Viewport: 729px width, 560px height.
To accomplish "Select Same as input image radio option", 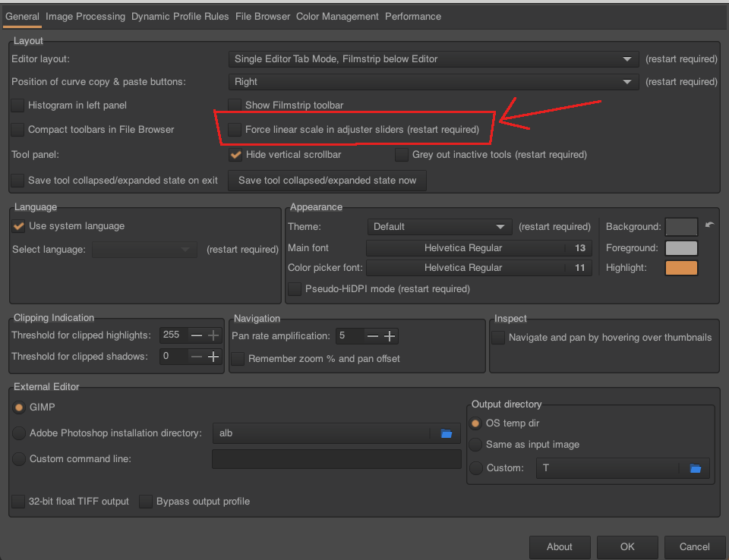I will 476,445.
